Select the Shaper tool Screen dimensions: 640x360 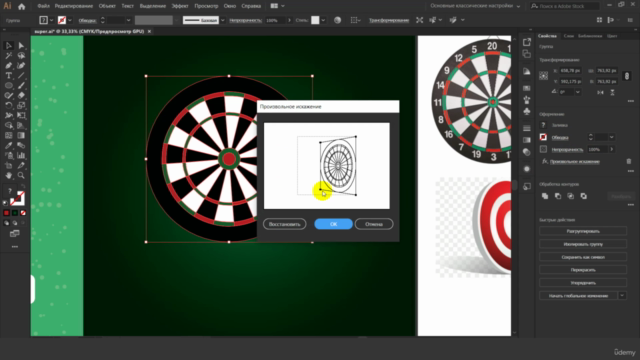[9, 96]
